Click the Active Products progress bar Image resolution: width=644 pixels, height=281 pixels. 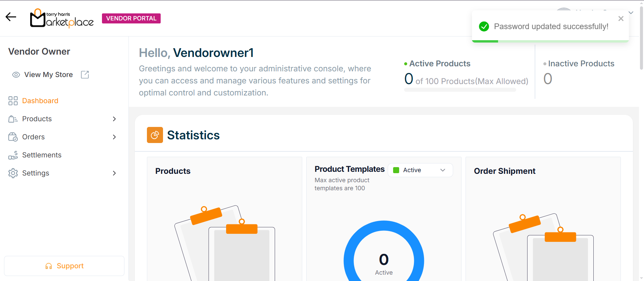click(x=460, y=90)
